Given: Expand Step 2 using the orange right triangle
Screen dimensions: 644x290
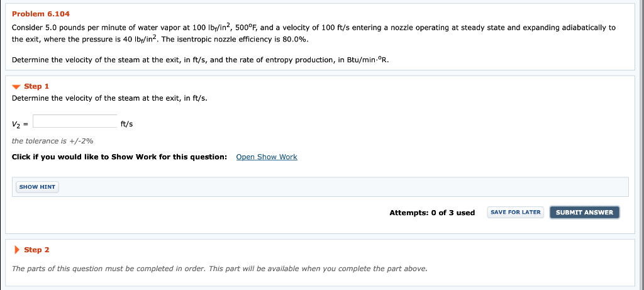Looking at the screenshot, I should coord(17,250).
